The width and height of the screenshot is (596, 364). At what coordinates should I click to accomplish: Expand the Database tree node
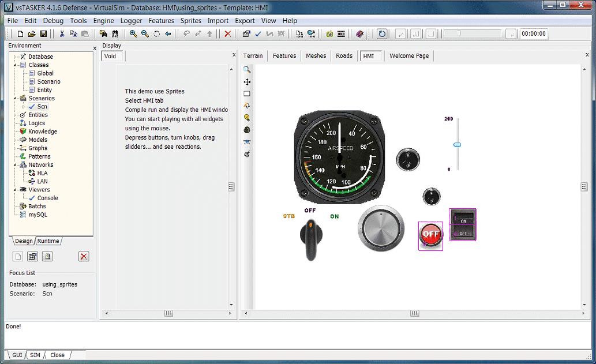[15, 57]
